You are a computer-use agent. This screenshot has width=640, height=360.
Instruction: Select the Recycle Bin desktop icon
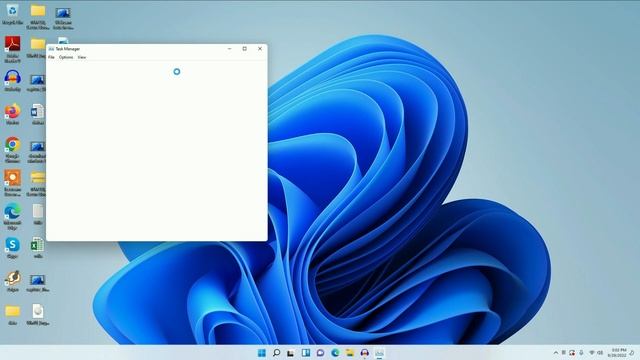[12, 14]
